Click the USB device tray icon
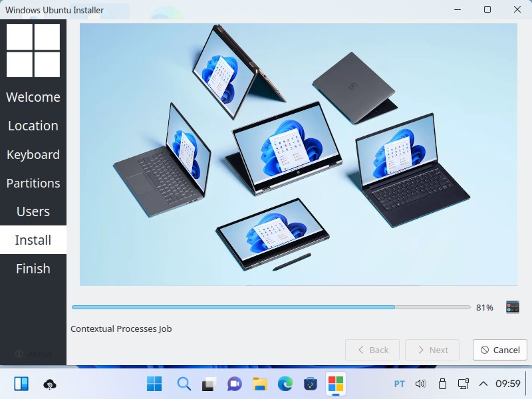 [442, 384]
